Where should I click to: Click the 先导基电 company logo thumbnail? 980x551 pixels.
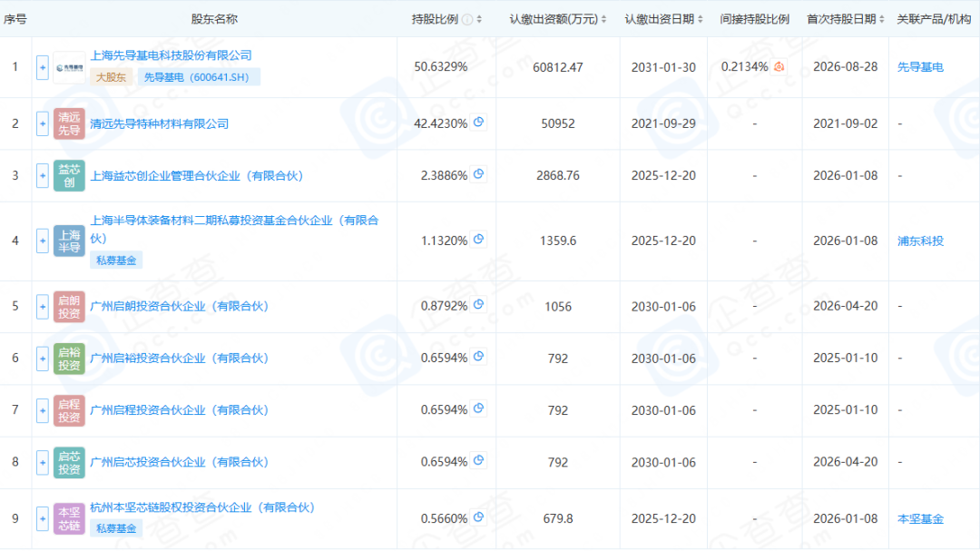click(69, 67)
